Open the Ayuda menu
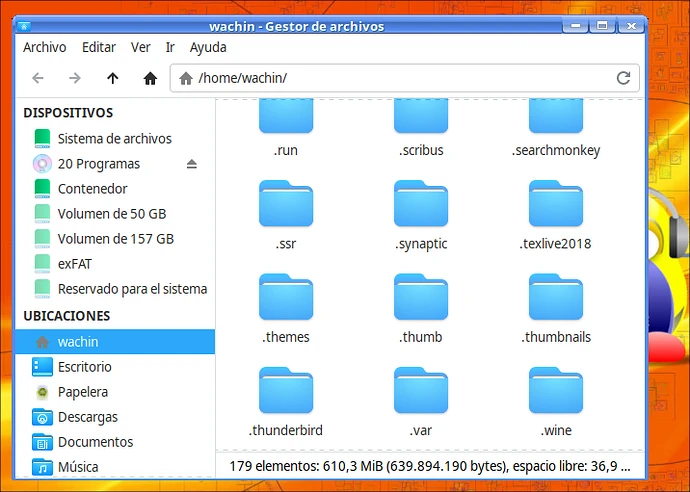 click(x=208, y=48)
